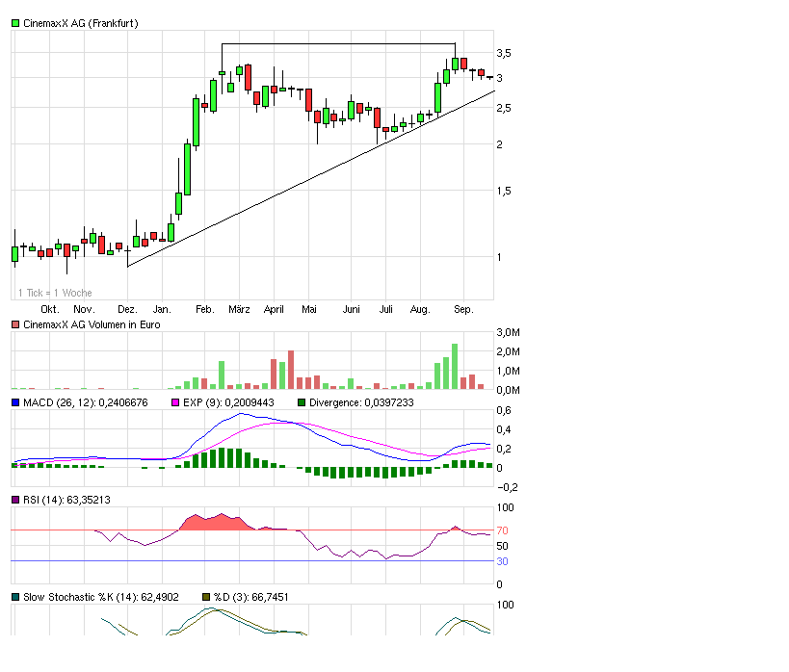Click the red Volumen in Euro legend square
Image resolution: width=789 pixels, height=672 pixels.
click(x=15, y=325)
